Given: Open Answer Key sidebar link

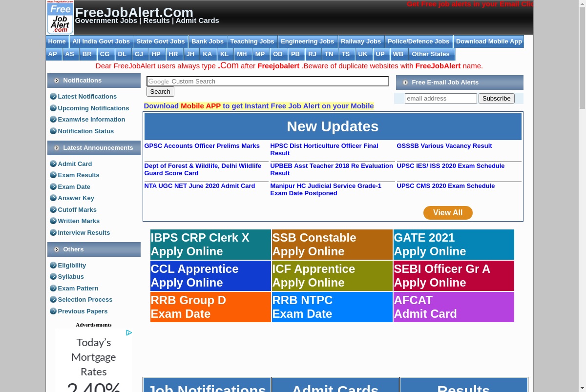Looking at the screenshot, I should [x=76, y=198].
